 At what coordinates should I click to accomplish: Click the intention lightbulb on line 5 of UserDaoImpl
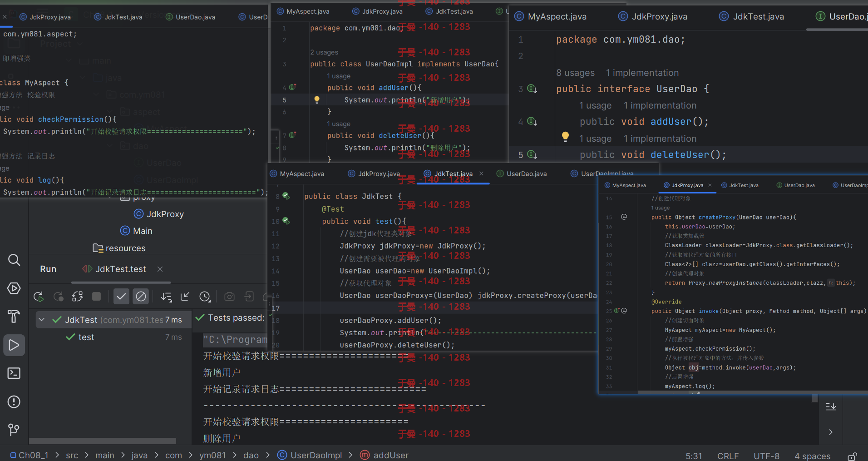317,99
